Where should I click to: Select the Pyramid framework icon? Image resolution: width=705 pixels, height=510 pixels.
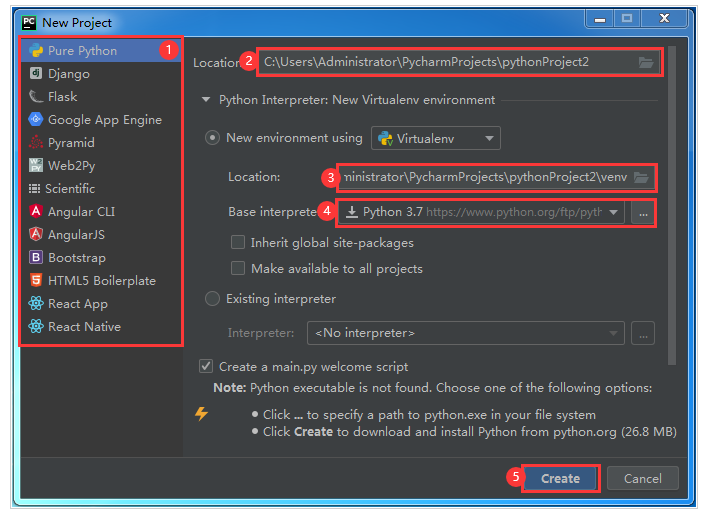[36, 142]
